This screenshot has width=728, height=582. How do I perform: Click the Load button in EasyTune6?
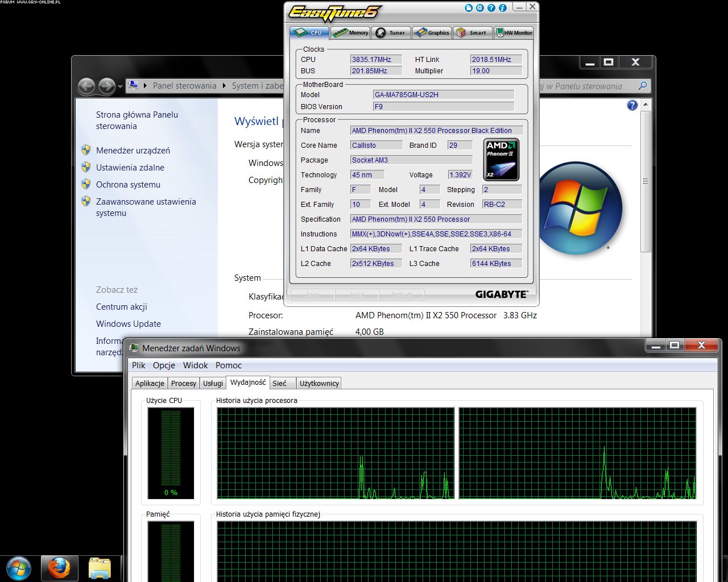[357, 294]
